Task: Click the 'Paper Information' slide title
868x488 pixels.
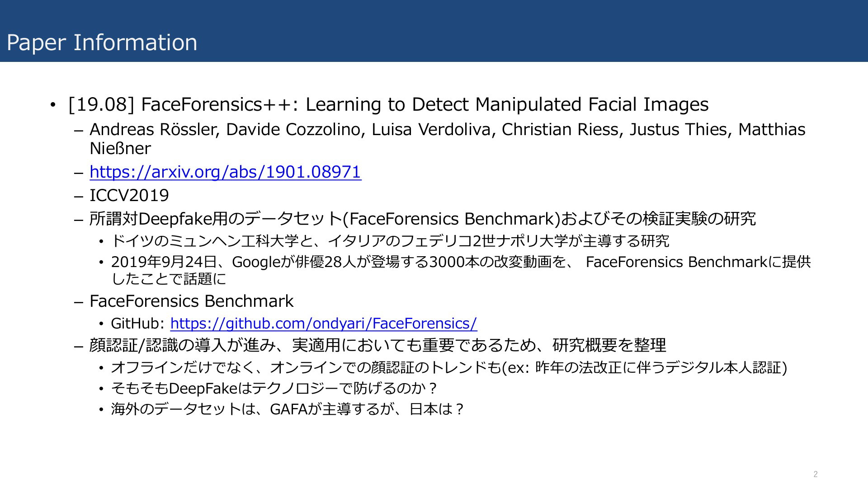Action: [102, 42]
